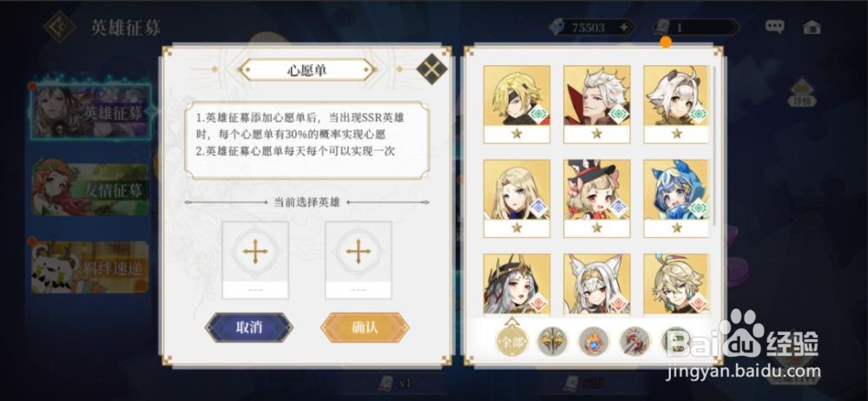This screenshot has width=868, height=401.
Task: Choose the white-haired red-collar hero portrait
Action: pos(597,104)
